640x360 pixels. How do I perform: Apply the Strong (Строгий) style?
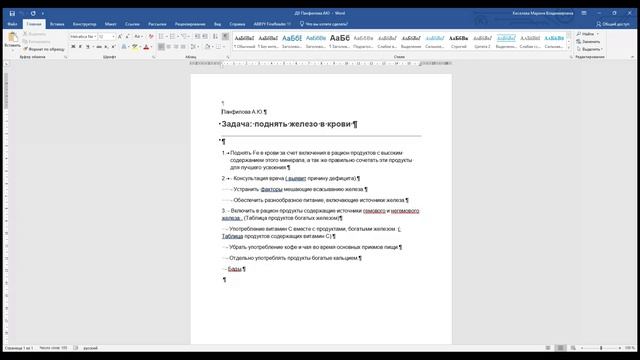coord(458,41)
